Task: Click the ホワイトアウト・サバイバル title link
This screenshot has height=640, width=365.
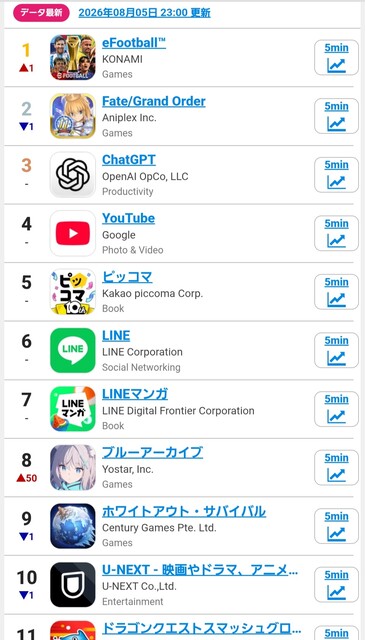Action: 184,511
